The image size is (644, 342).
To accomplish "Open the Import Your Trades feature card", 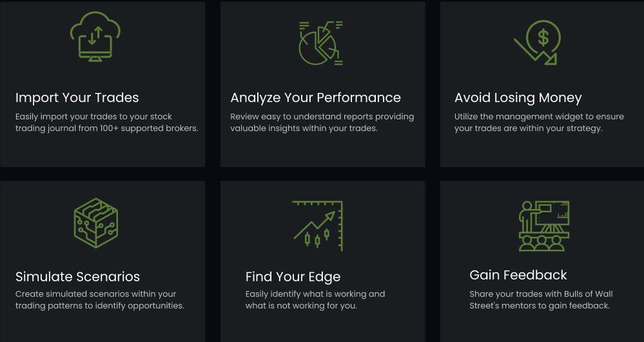I will (102, 85).
